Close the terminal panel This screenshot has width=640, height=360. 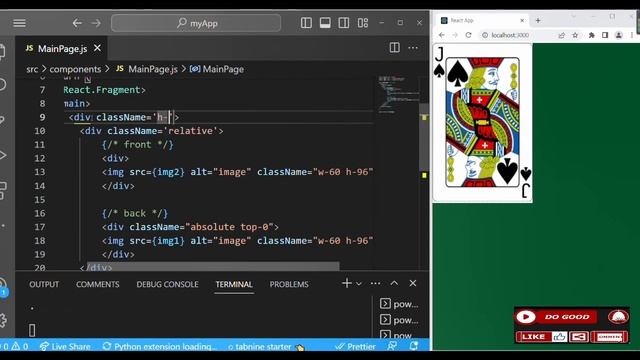point(413,283)
